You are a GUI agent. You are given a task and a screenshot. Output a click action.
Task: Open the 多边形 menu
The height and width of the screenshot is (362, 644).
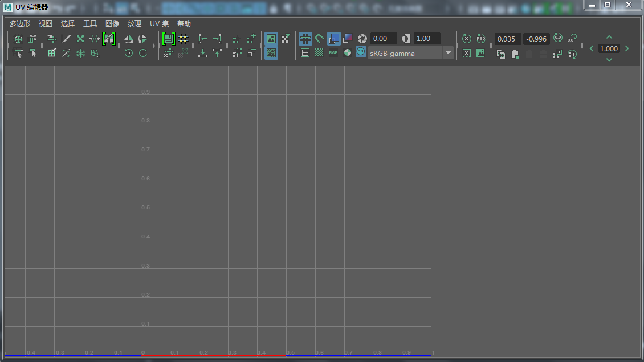coord(20,24)
